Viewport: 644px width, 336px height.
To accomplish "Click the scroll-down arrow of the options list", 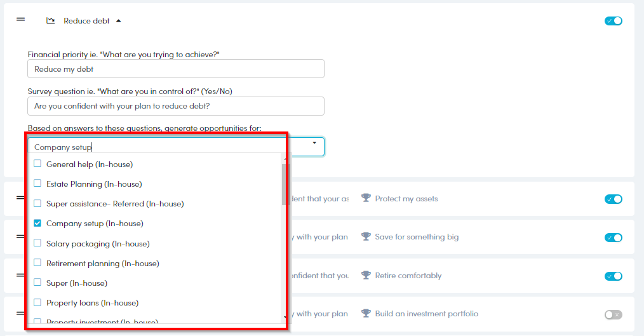I will 285,316.
